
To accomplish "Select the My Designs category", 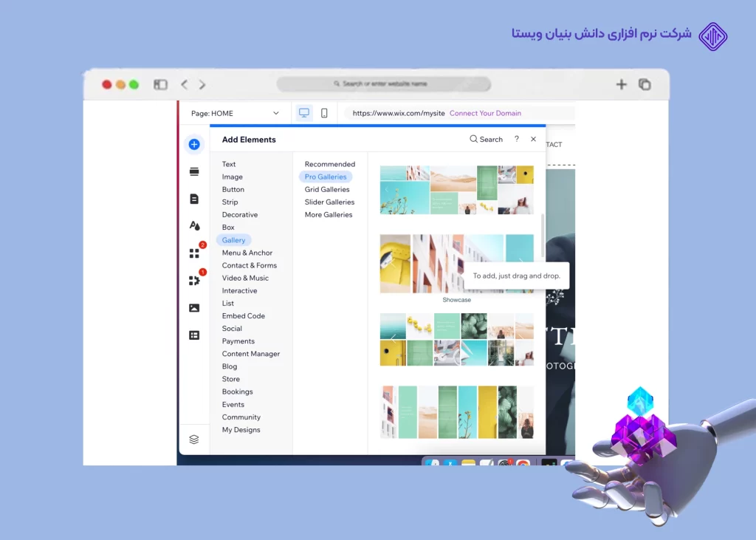I will tap(241, 429).
